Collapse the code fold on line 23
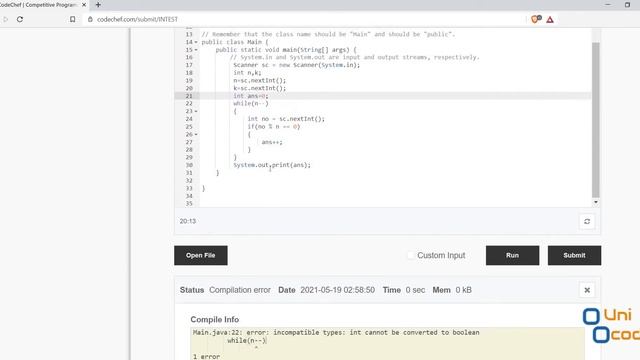This screenshot has height=360, width=640. click(x=196, y=111)
